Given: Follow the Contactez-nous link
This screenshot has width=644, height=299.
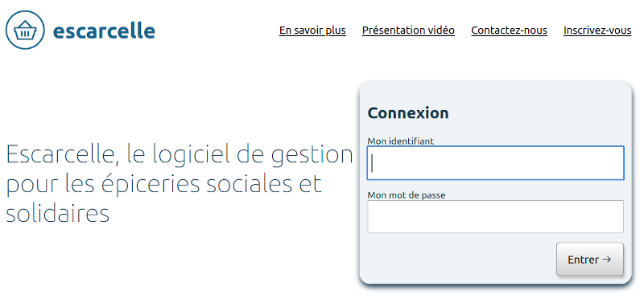Looking at the screenshot, I should click(509, 31).
